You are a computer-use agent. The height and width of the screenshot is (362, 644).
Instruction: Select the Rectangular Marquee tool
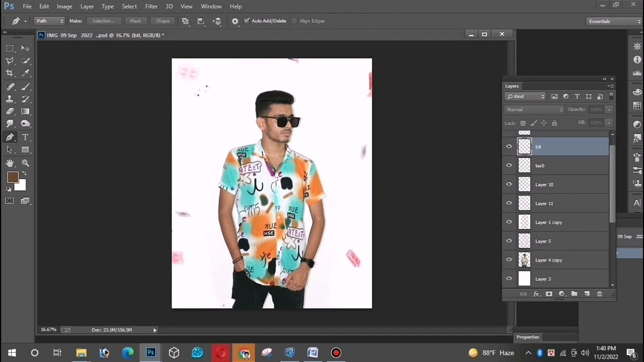[10, 48]
